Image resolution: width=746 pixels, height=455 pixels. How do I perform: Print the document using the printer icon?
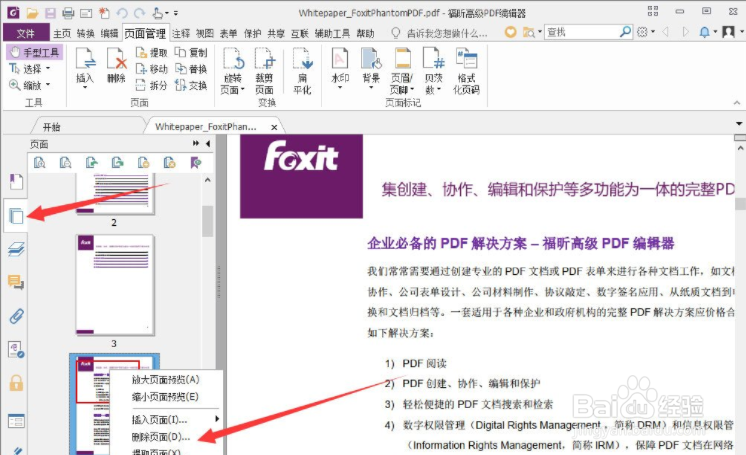(68, 13)
